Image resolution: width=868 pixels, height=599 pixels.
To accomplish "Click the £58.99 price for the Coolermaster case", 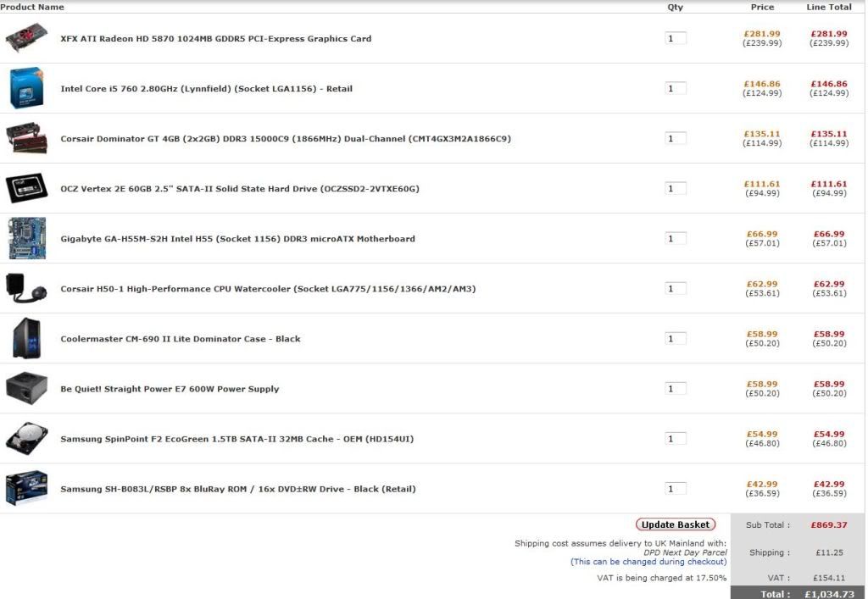I will 762,334.
